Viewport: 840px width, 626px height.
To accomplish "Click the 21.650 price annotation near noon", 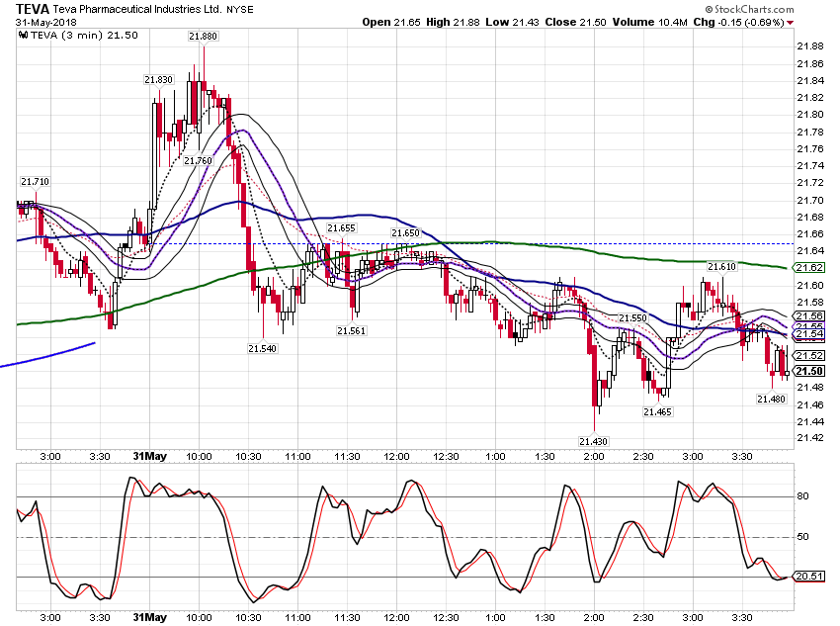I will (x=405, y=233).
